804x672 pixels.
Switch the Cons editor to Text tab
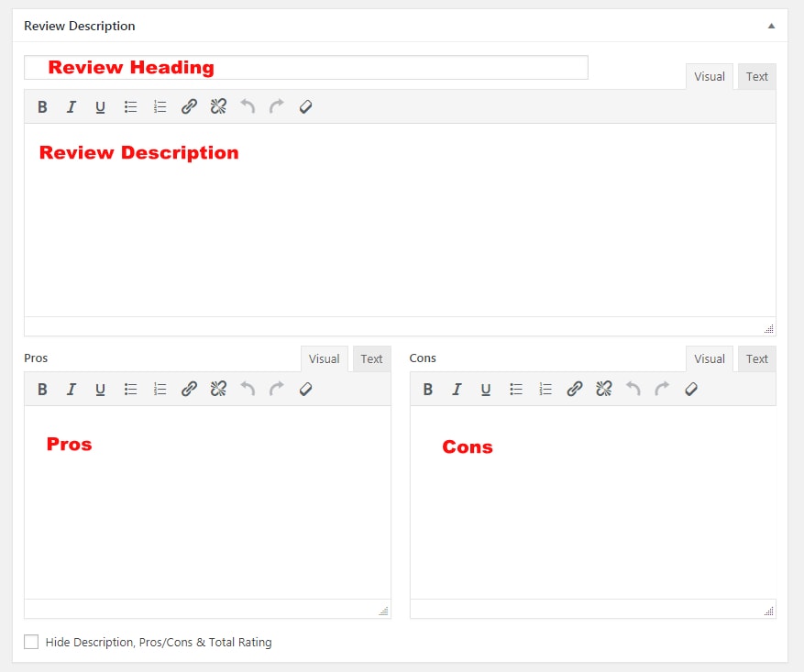click(756, 359)
